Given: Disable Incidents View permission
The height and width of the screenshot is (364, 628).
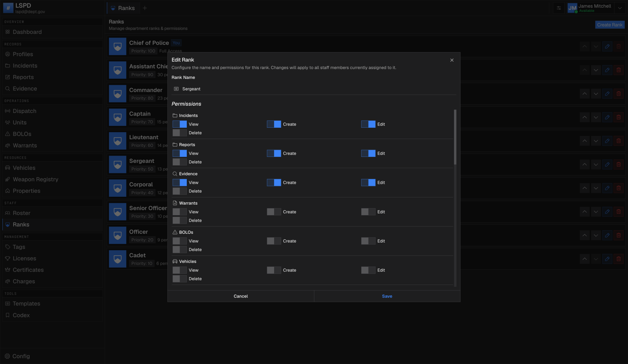Looking at the screenshot, I should click(180, 124).
